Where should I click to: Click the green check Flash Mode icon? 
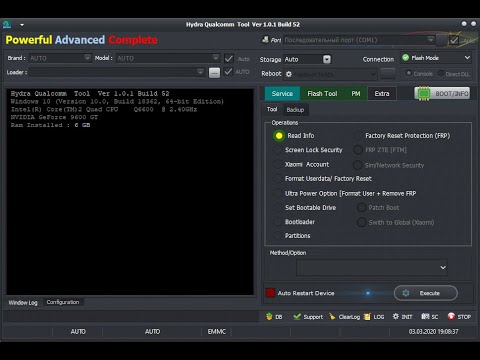click(405, 58)
